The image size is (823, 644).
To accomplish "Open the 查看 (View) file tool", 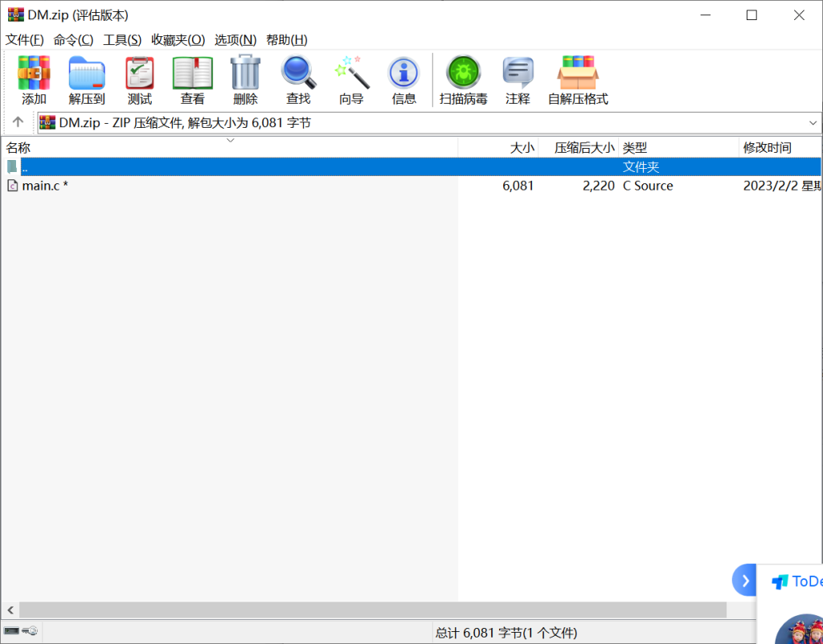I will pos(192,79).
